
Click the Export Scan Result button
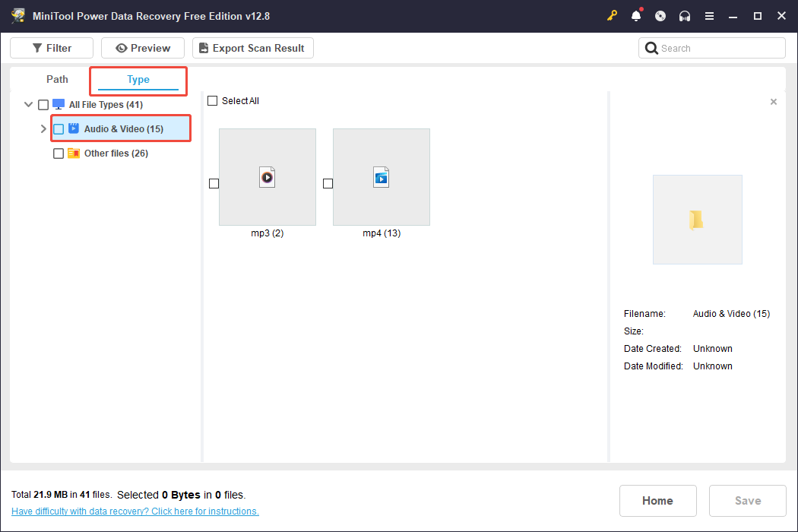tap(252, 47)
